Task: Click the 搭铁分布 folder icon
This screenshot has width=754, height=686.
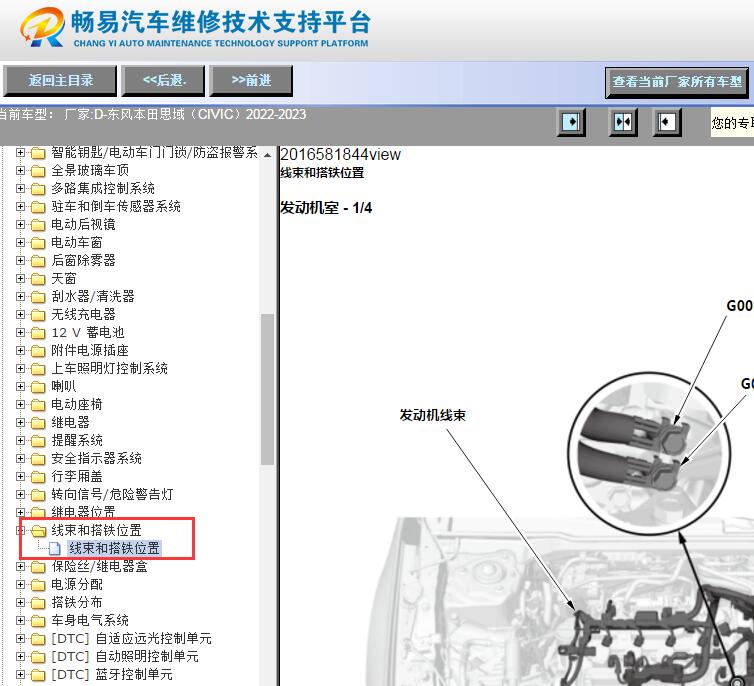Action: [38, 603]
